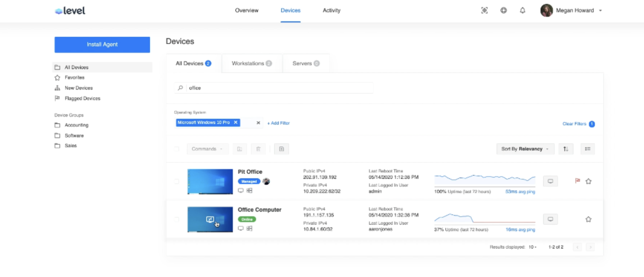This screenshot has width=644, height=277.
Task: Click the Install Agent button
Action: pyautogui.click(x=102, y=45)
